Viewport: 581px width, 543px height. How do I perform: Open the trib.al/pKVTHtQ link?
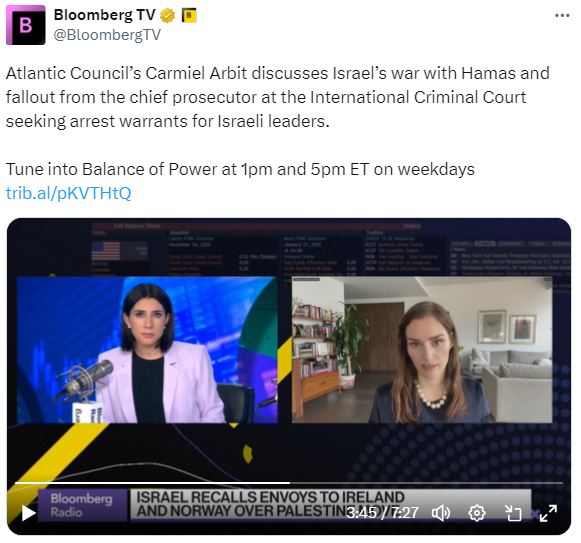point(69,193)
